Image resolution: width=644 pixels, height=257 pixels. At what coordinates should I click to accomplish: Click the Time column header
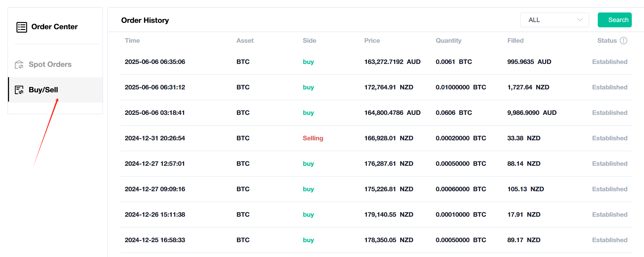pyautogui.click(x=132, y=41)
